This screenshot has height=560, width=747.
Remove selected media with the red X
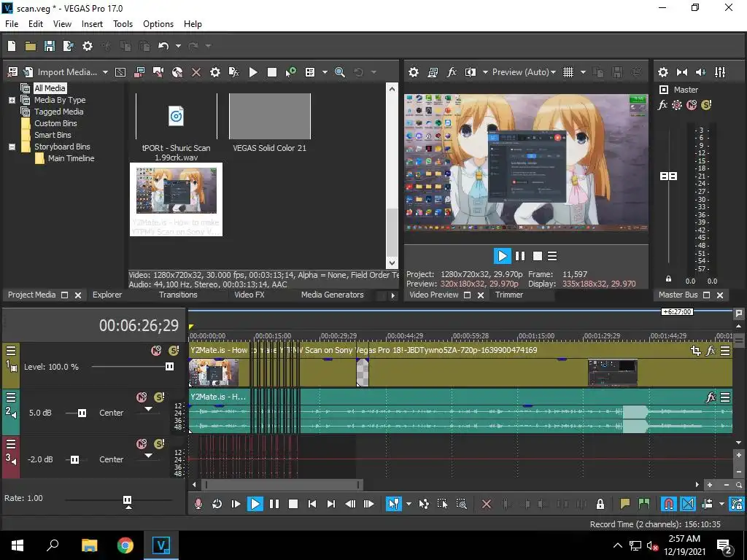point(196,72)
